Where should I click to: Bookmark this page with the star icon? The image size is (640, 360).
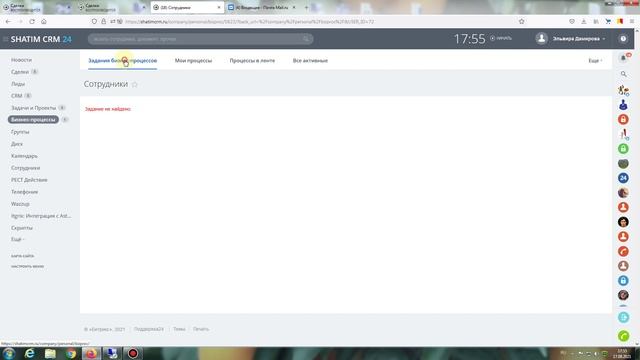(x=521, y=21)
